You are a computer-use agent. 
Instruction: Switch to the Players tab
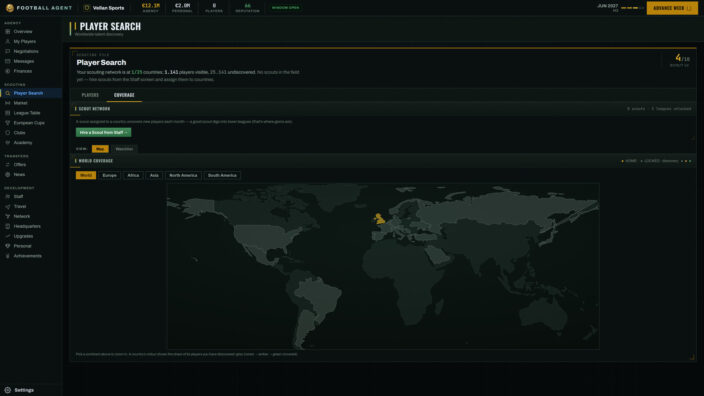(90, 95)
